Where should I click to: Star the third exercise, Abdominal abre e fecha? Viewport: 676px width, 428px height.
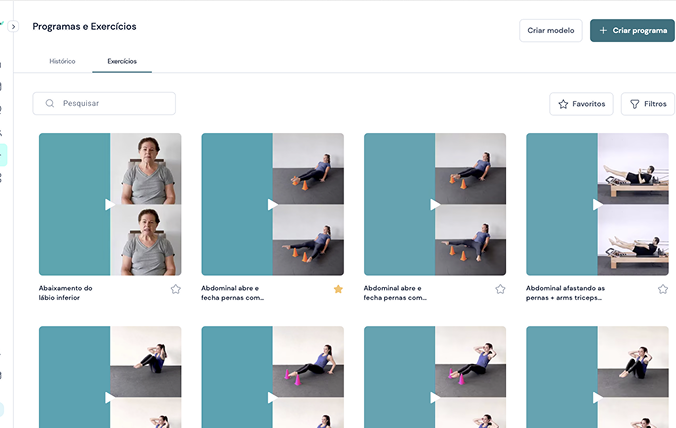[500, 289]
